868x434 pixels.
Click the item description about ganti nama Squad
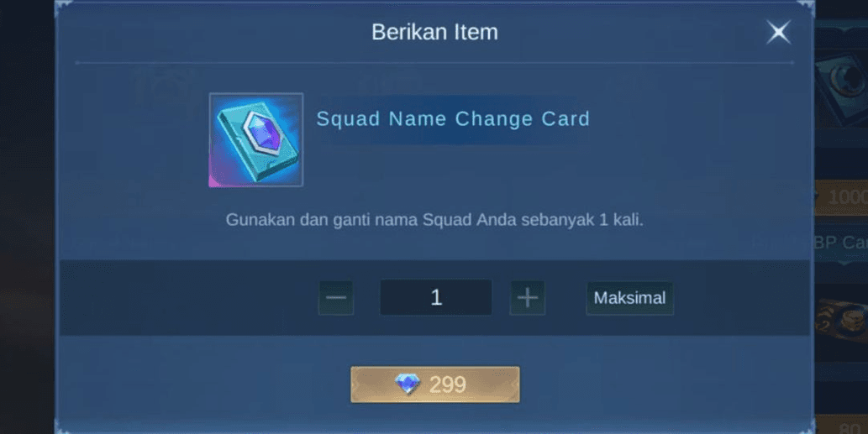click(x=434, y=219)
